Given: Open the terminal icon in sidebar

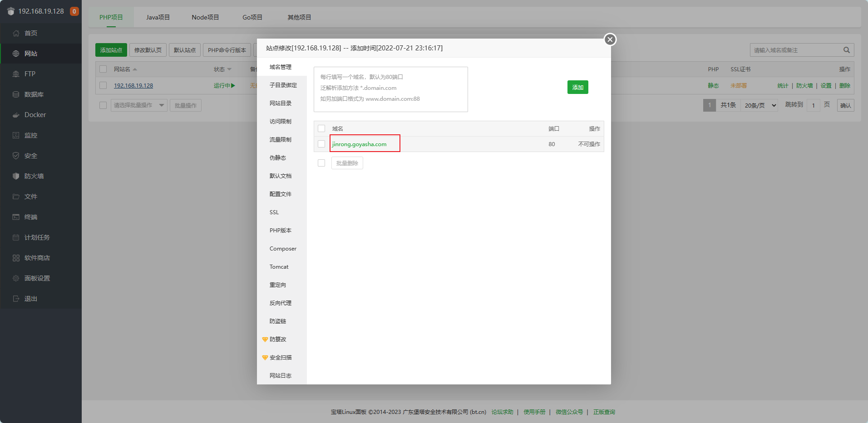Looking at the screenshot, I should (16, 217).
